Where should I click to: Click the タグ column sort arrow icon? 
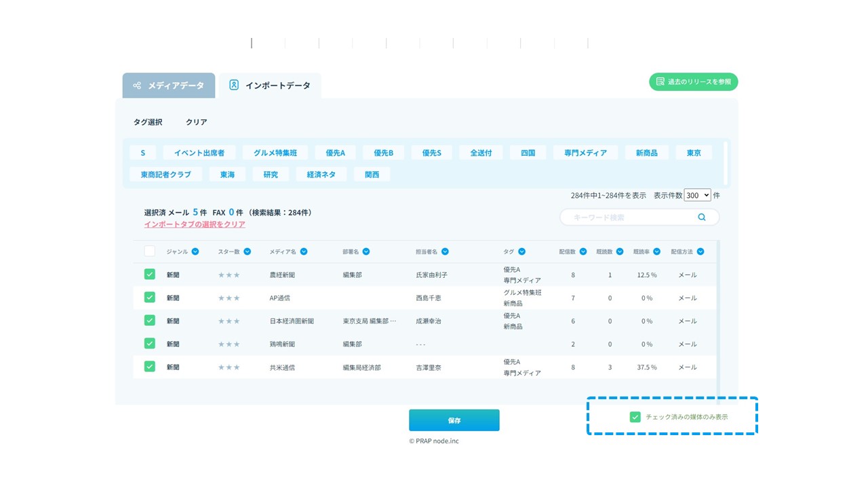[x=521, y=251]
